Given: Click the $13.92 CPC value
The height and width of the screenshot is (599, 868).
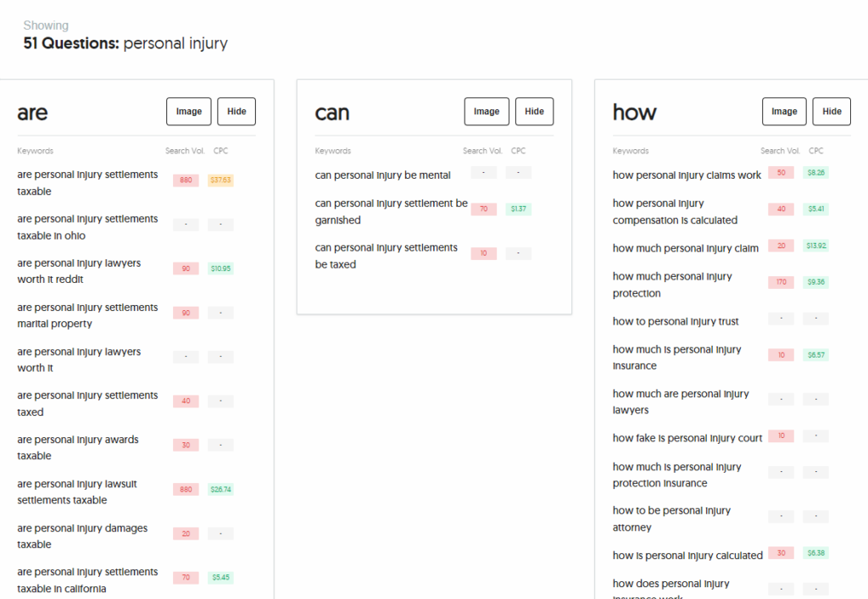Looking at the screenshot, I should click(815, 246).
